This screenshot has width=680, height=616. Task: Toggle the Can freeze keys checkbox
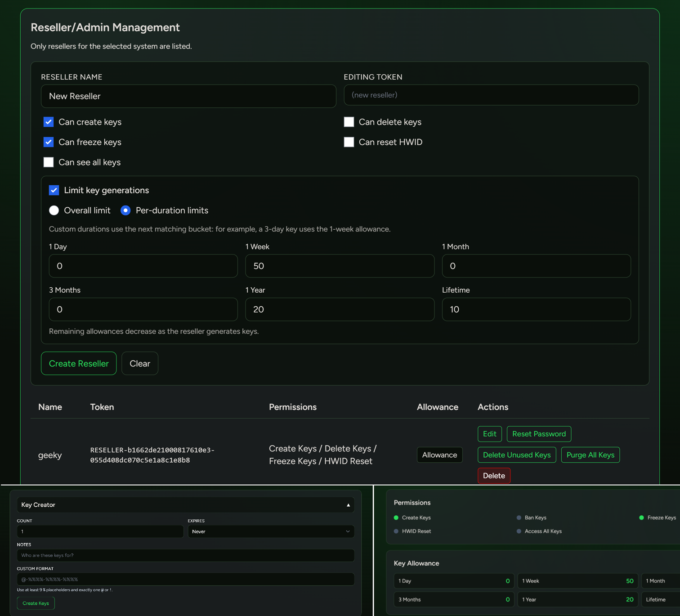[49, 142]
